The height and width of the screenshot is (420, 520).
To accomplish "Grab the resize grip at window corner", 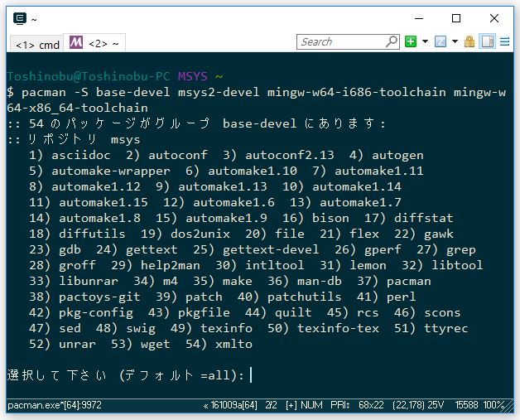I will (x=508, y=407).
